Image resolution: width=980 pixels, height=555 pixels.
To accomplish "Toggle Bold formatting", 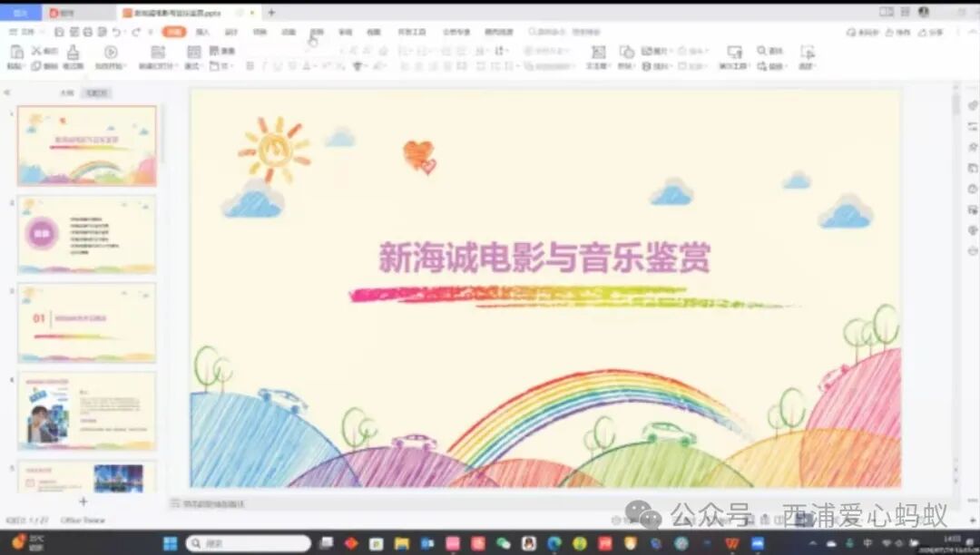I will pos(250,65).
